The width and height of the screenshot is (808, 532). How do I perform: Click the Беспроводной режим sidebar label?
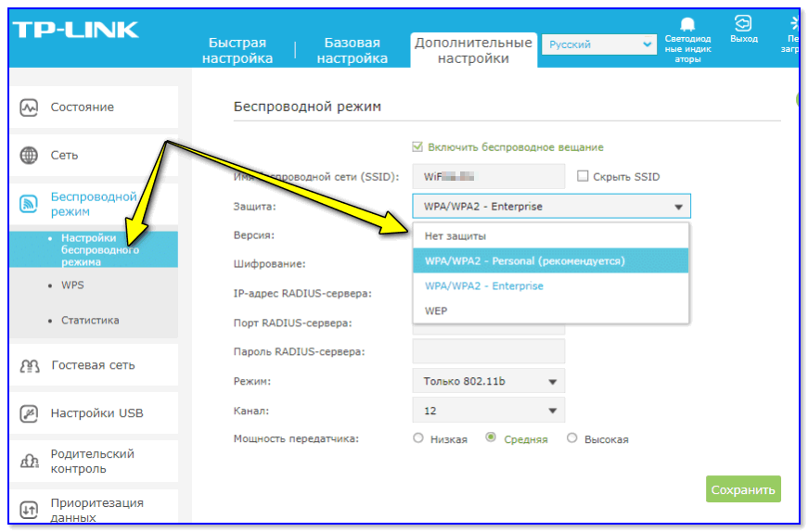[94, 204]
